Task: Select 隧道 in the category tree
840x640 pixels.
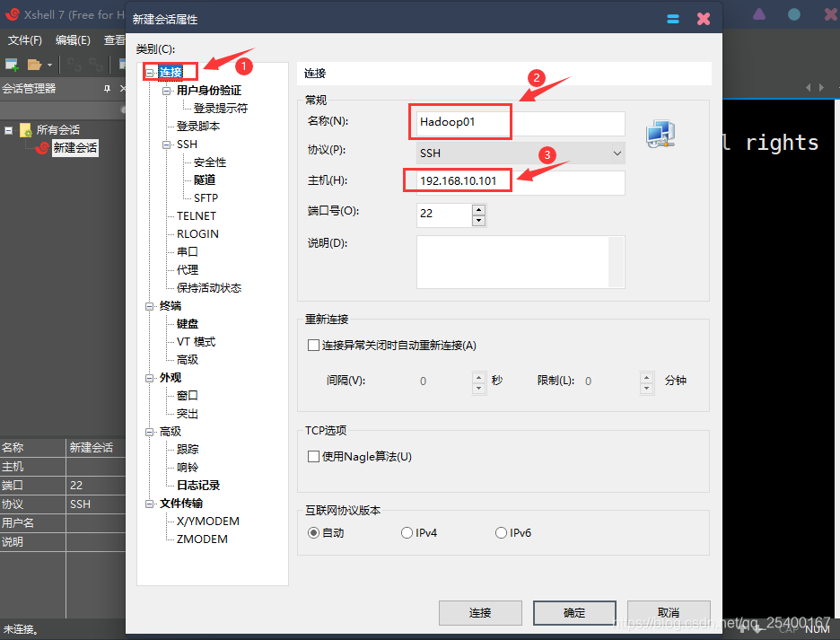Action: pos(205,180)
